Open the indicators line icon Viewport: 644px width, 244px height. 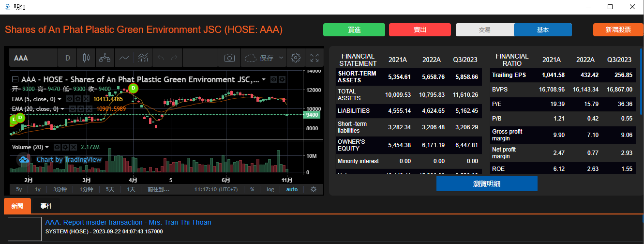pos(124,58)
